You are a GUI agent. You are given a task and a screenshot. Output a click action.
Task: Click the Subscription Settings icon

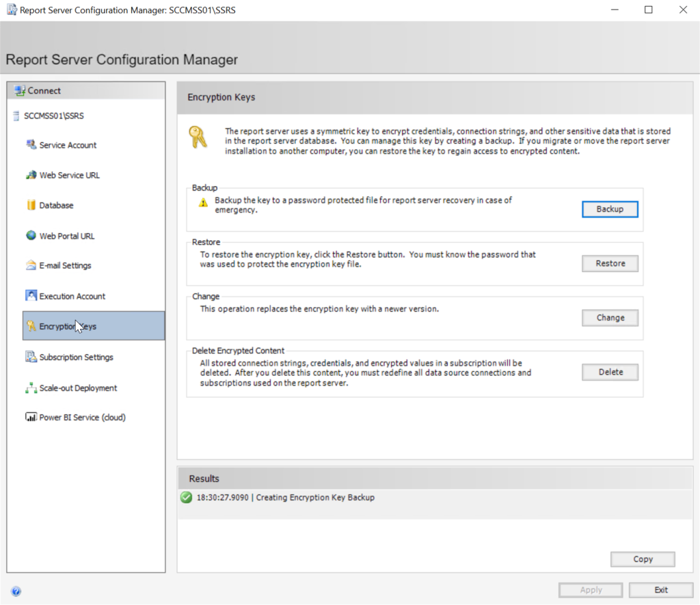point(31,357)
